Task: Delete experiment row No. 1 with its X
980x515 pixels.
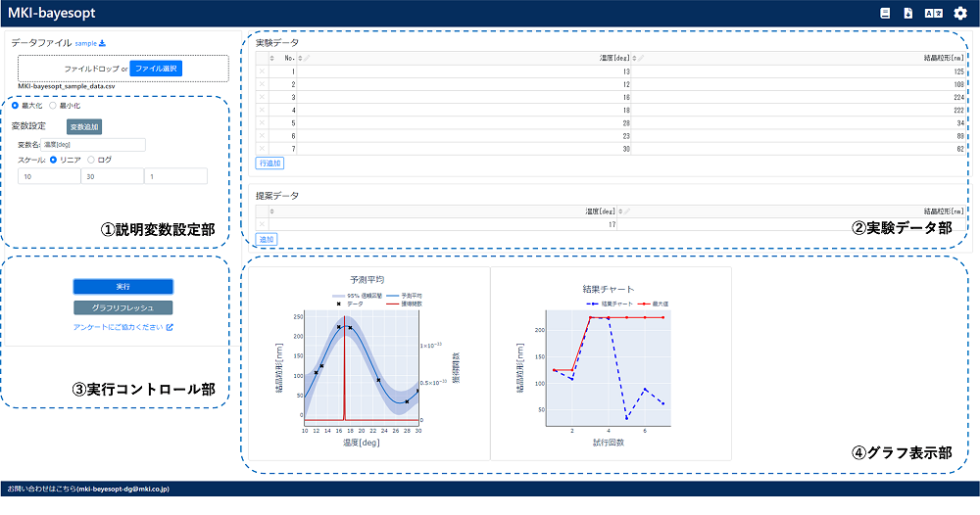Action: [x=262, y=71]
